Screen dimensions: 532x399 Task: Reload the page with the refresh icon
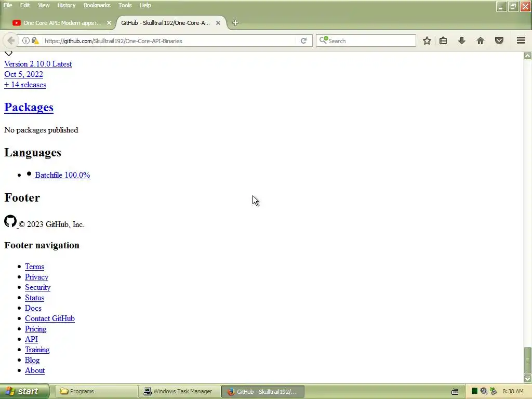[303, 41]
